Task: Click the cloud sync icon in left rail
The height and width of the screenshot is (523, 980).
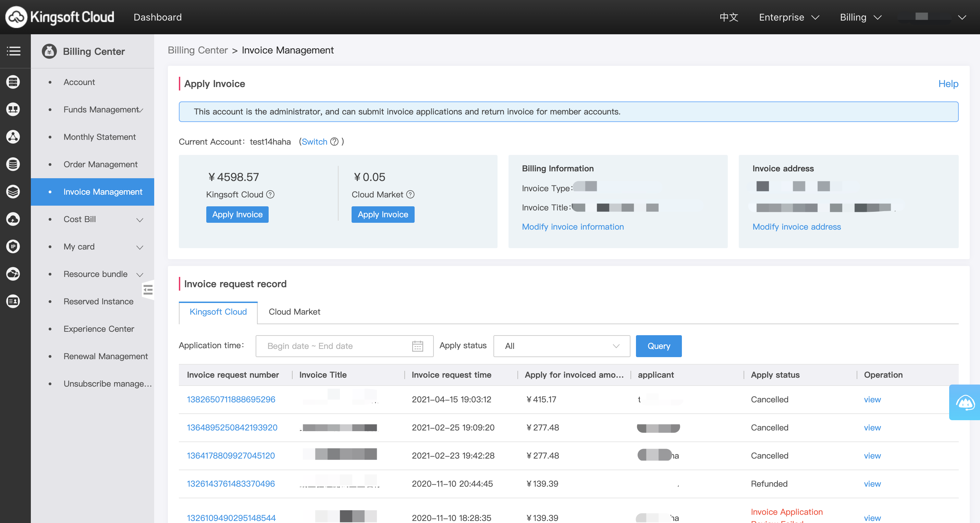Action: [x=13, y=274]
